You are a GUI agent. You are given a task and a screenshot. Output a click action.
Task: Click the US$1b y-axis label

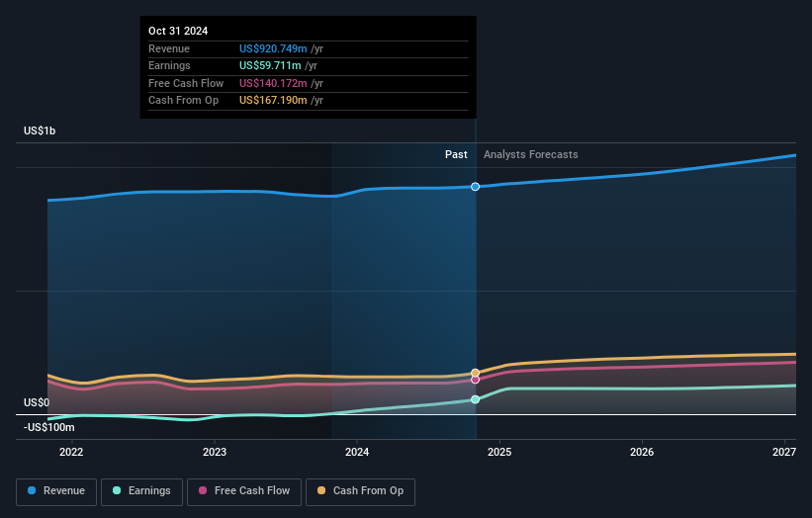pos(40,130)
